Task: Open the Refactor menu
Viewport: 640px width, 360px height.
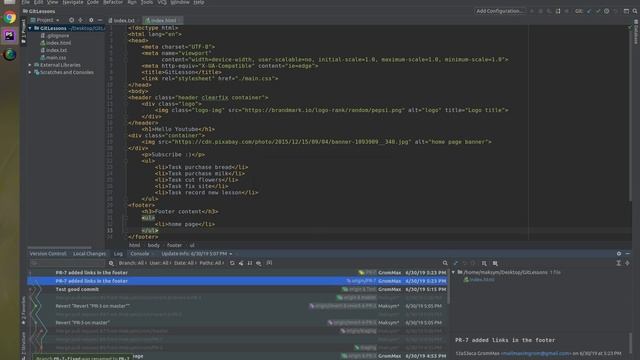Action: [113, 2]
